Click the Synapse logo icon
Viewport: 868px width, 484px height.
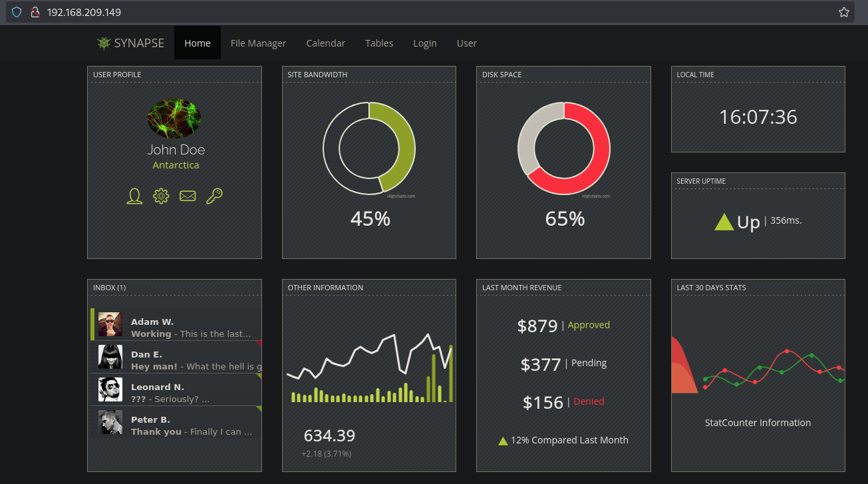point(103,43)
